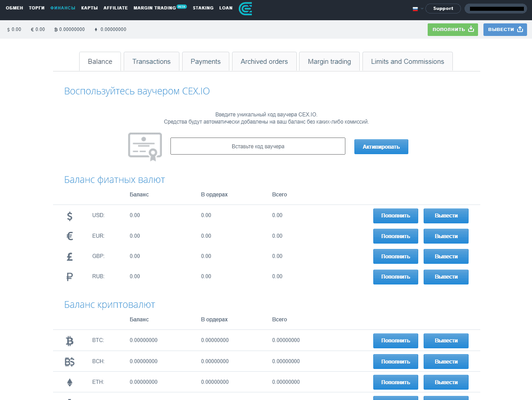This screenshot has width=532, height=400.
Task: Click Пополнить in the RUB row
Action: pos(396,277)
